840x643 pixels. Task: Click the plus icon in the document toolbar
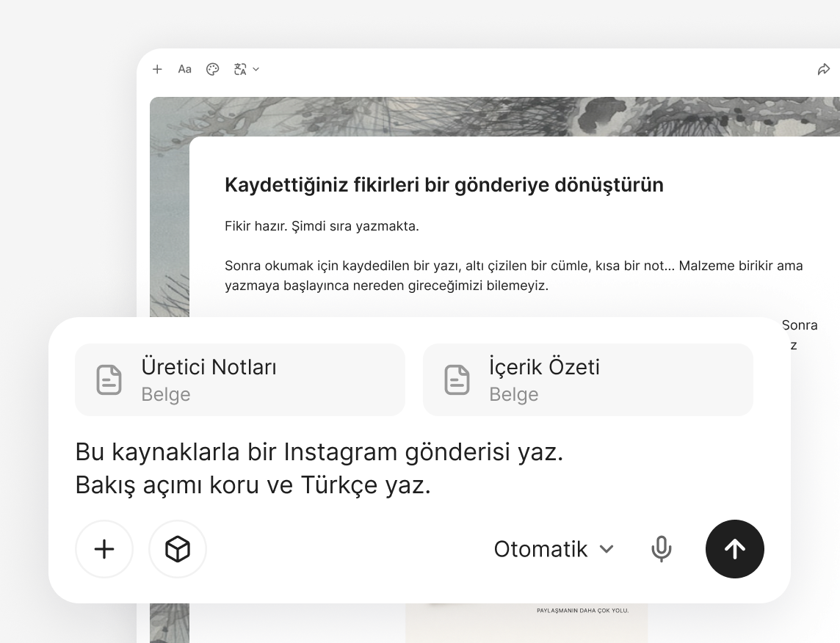tap(157, 69)
